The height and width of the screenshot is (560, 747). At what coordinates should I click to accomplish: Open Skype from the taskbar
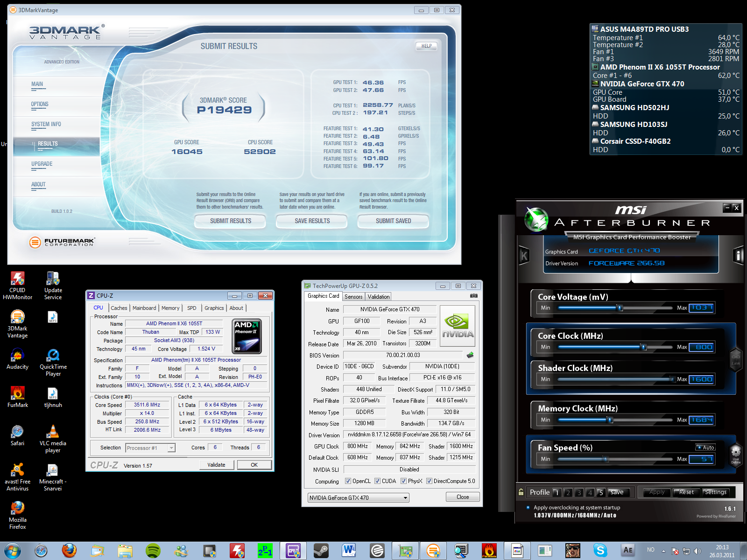pos(600,551)
